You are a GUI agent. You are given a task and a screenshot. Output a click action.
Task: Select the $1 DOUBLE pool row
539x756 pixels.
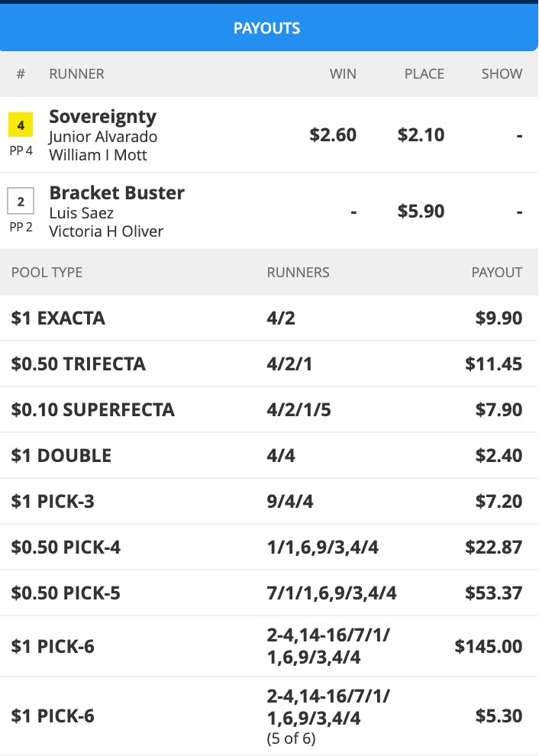tap(269, 455)
